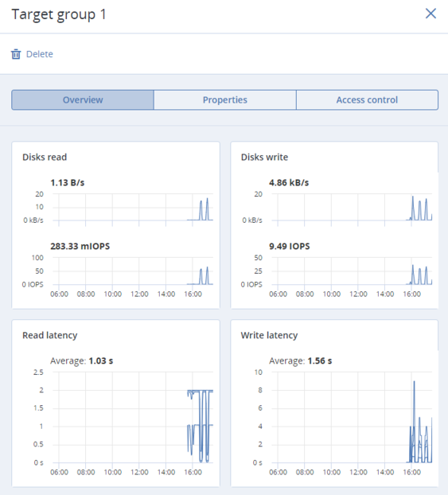Click the Delete link text
Image resolution: width=448 pixels, height=495 pixels.
(40, 54)
